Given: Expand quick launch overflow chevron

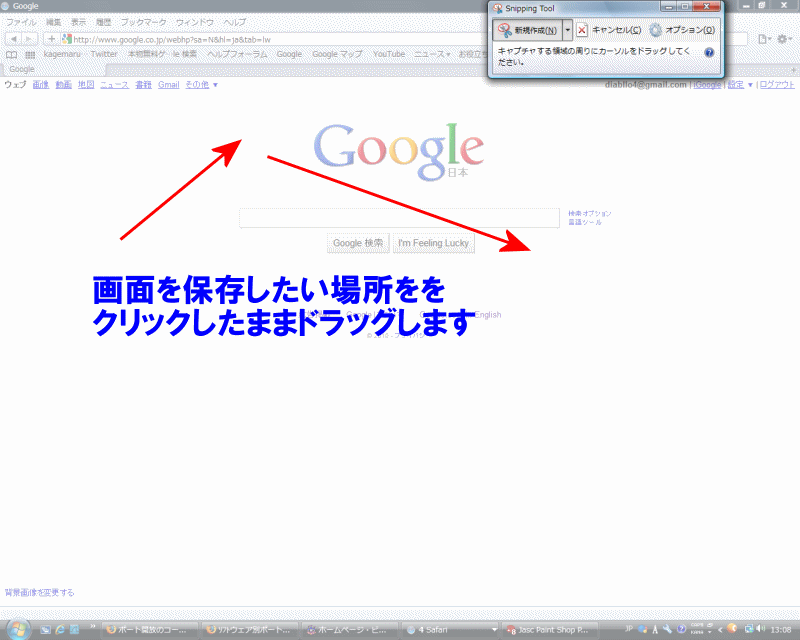Looking at the screenshot, I should pos(93,627).
